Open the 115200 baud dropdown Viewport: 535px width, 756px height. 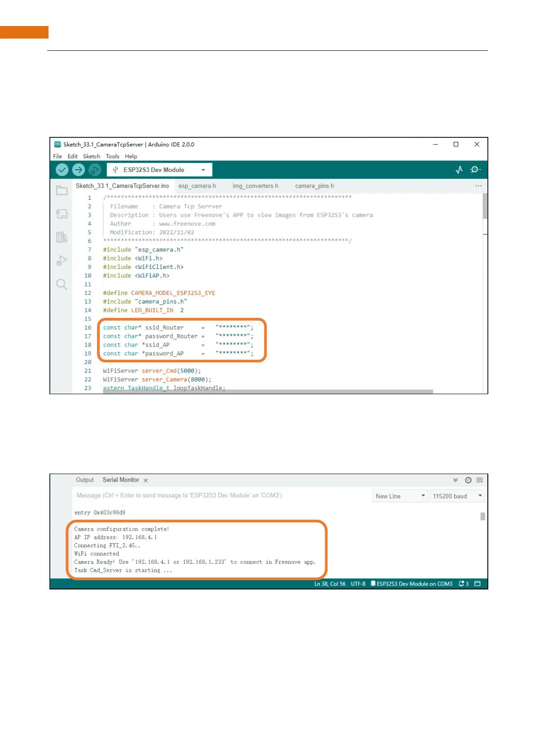point(457,496)
